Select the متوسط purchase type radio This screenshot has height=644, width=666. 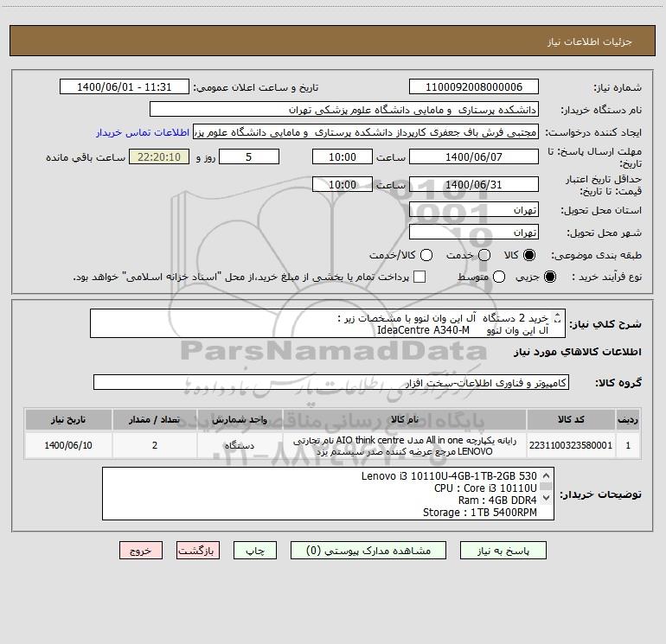click(x=499, y=277)
